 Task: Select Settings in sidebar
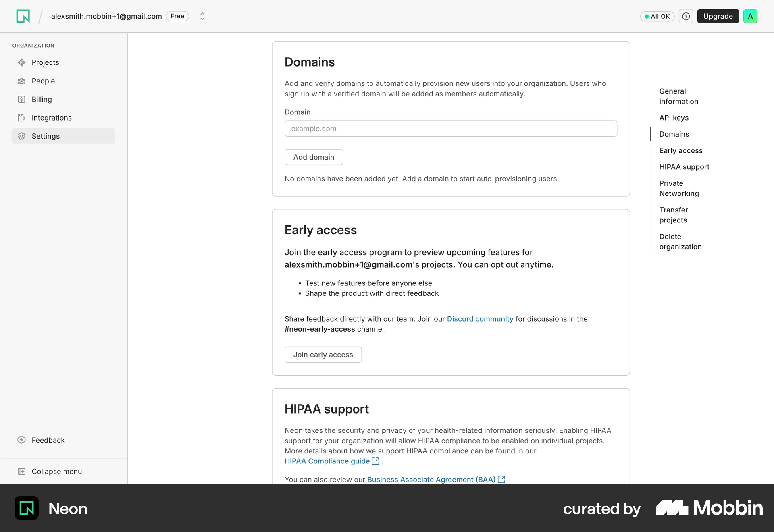coord(64,136)
